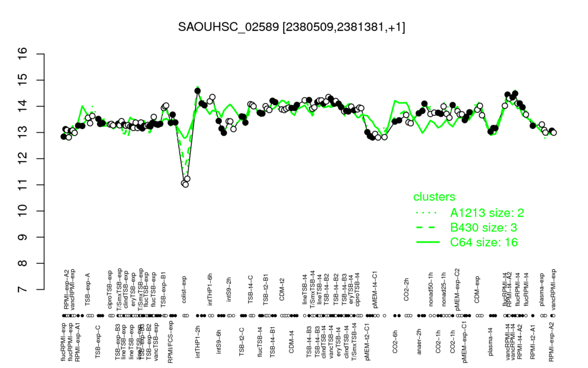Select the 'TSB-t4-B1' x-axis label
The height and width of the screenshot is (368, 588).
click(x=273, y=341)
